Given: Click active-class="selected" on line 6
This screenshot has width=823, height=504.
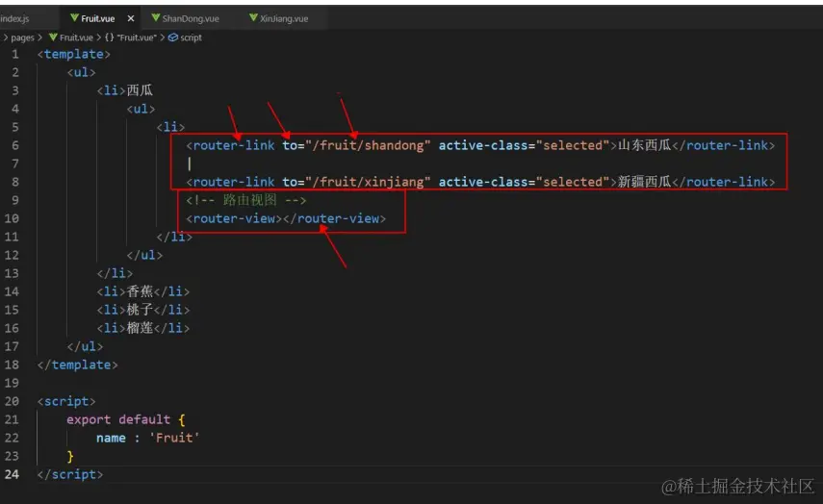Looking at the screenshot, I should [524, 145].
